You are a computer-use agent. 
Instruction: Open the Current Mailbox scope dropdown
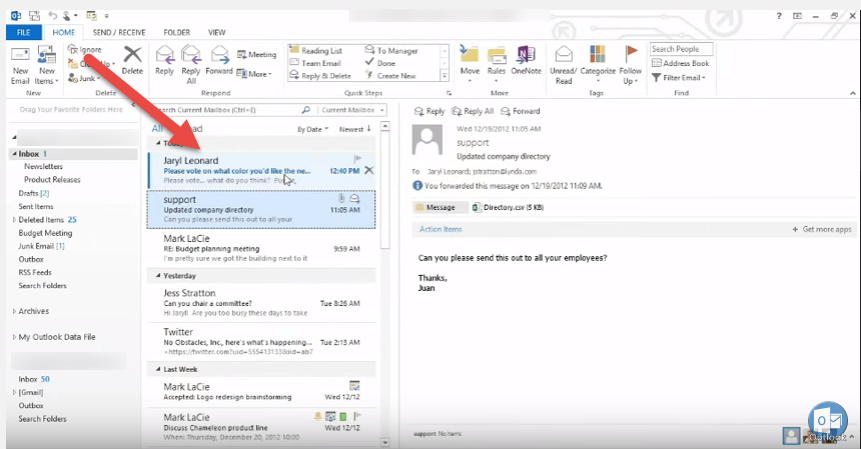[x=351, y=110]
